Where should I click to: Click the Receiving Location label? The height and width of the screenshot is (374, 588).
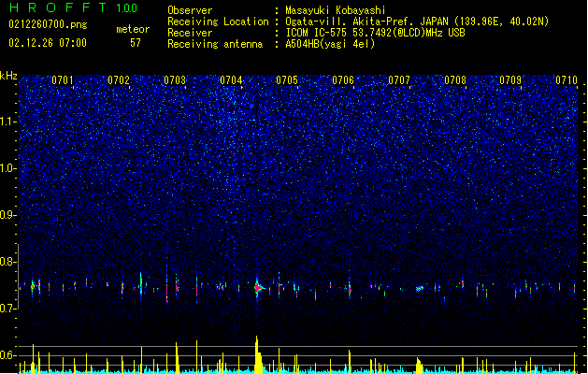point(218,22)
